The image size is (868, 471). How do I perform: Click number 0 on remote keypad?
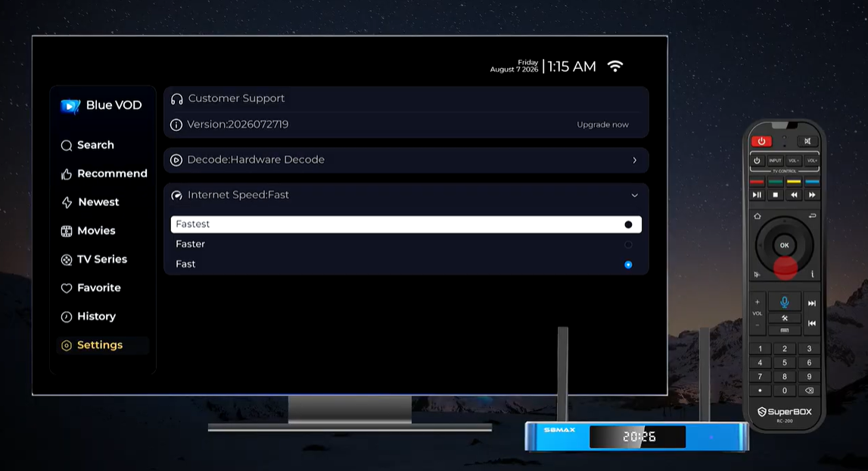coord(785,391)
